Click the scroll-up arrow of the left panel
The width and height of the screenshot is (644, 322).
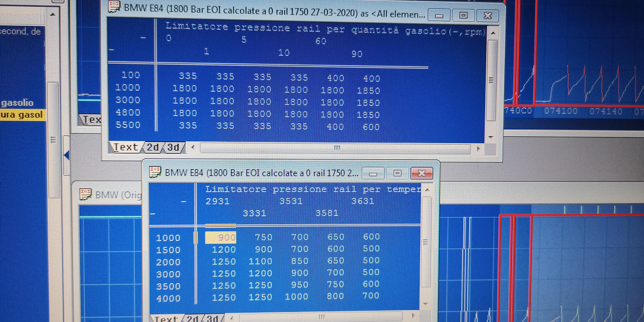[x=52, y=14]
